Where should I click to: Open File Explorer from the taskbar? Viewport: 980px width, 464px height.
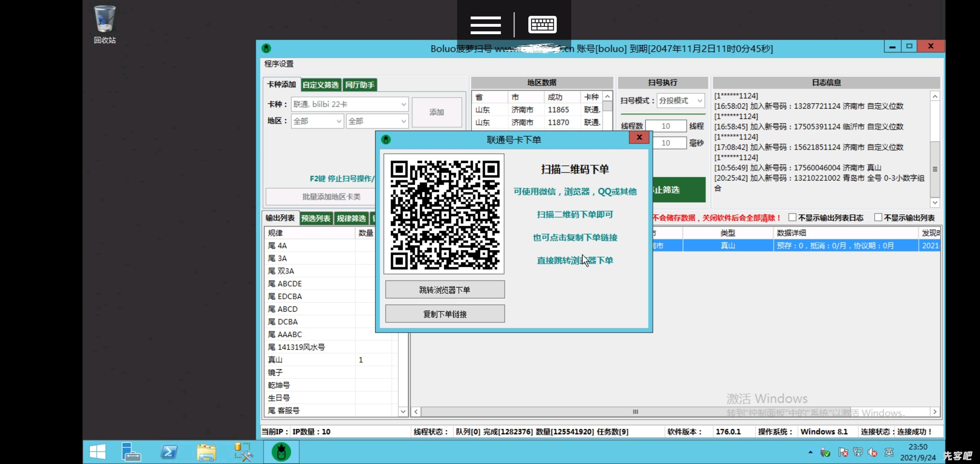pos(206,452)
